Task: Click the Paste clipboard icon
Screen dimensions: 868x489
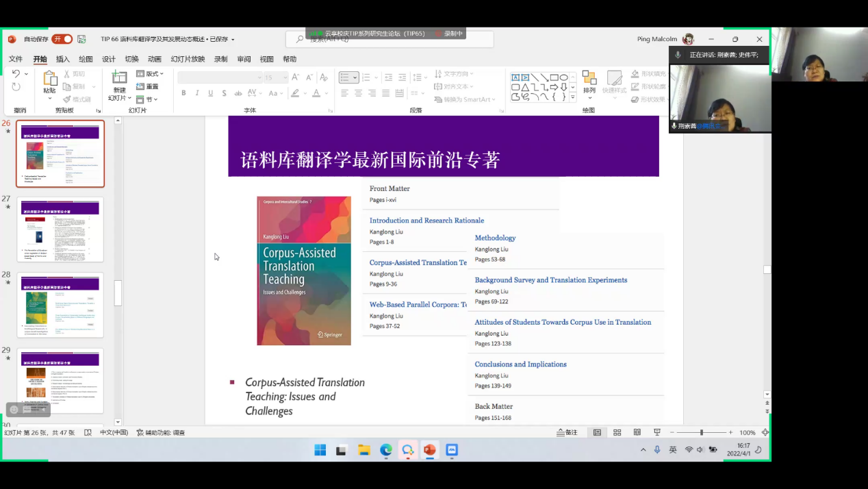Action: 49,79
